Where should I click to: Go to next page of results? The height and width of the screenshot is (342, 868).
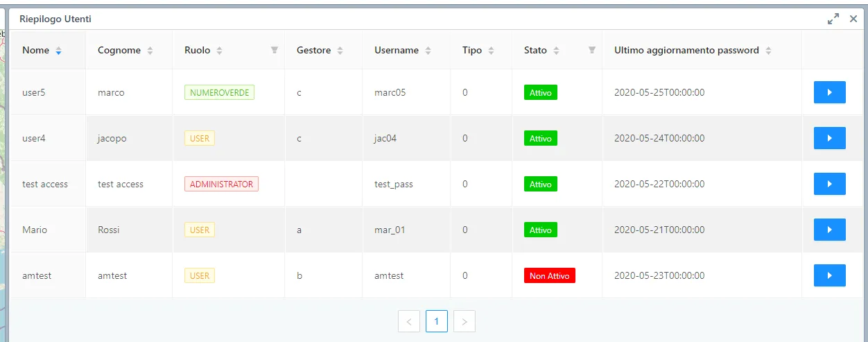pyautogui.click(x=465, y=321)
